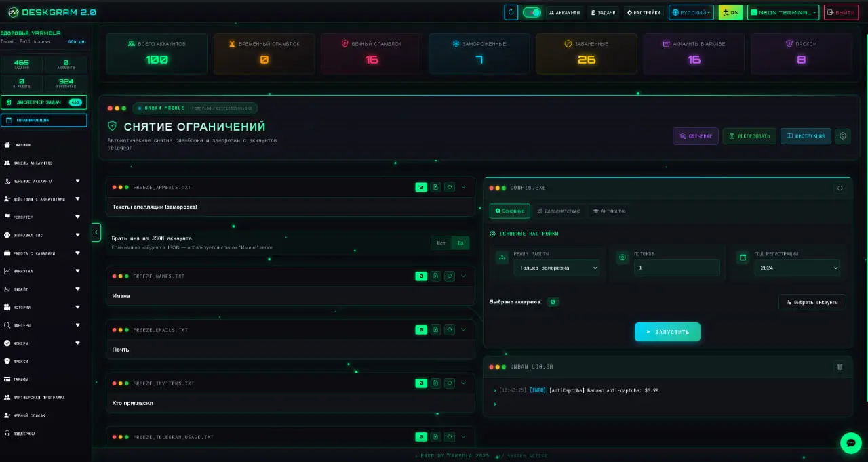The width and height of the screenshot is (868, 462).
Task: Open Диспетчер задач button
Action: 44,102
